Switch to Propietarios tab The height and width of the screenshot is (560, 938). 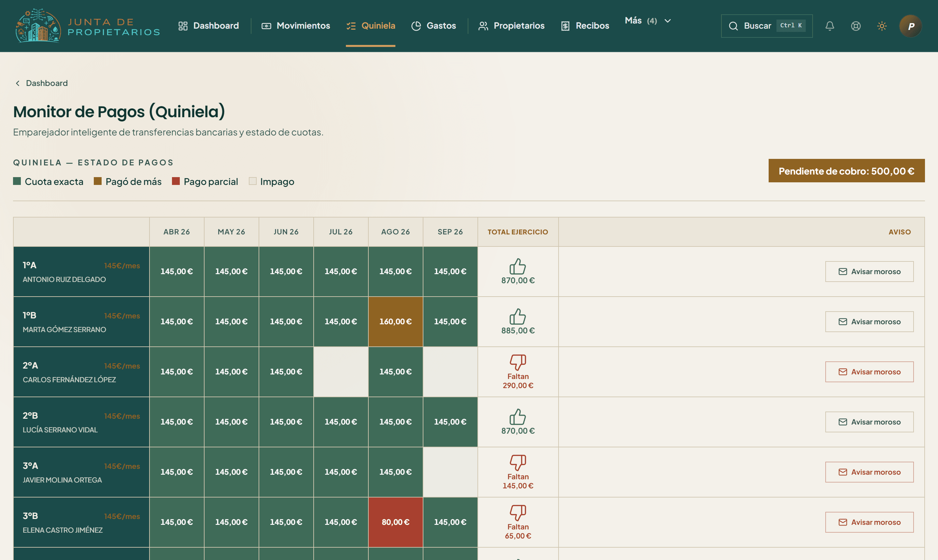tap(511, 26)
